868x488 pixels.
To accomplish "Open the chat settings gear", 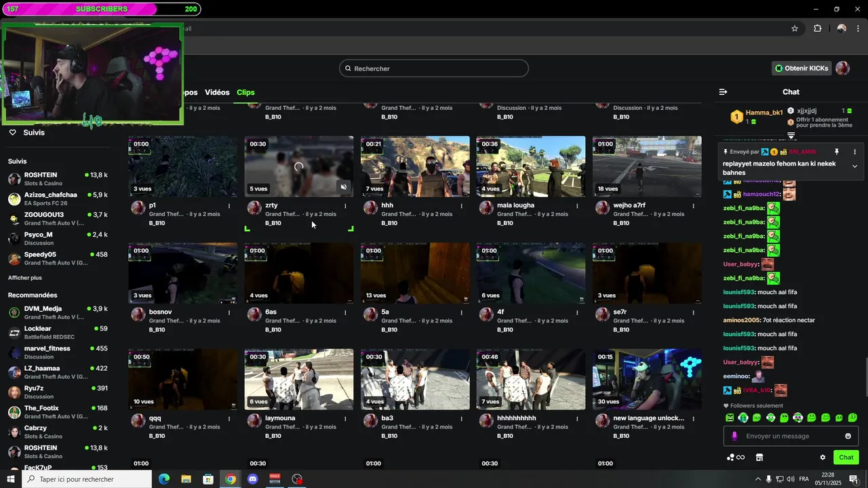I will [x=823, y=457].
